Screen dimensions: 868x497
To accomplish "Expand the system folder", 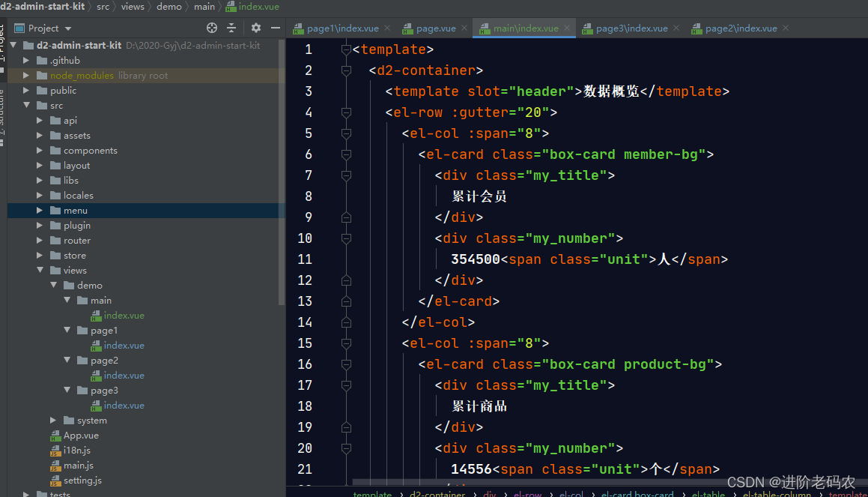I will 53,420.
